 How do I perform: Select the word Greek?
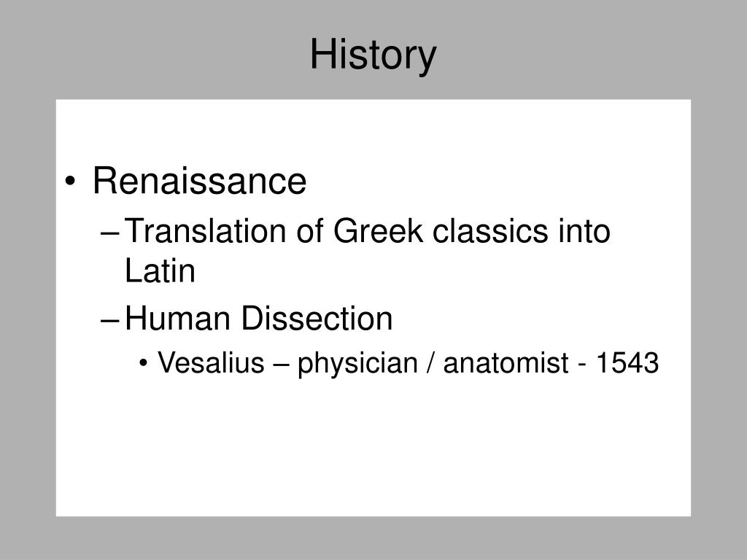click(378, 231)
